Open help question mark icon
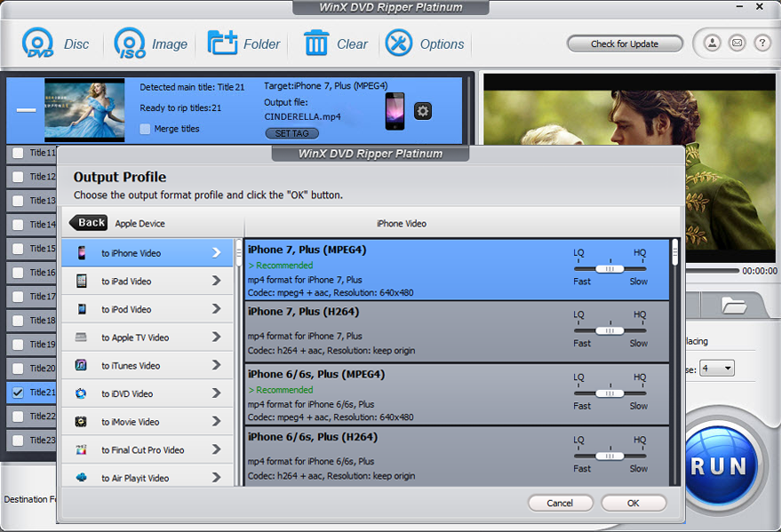Image resolution: width=781 pixels, height=532 pixels. 762,44
